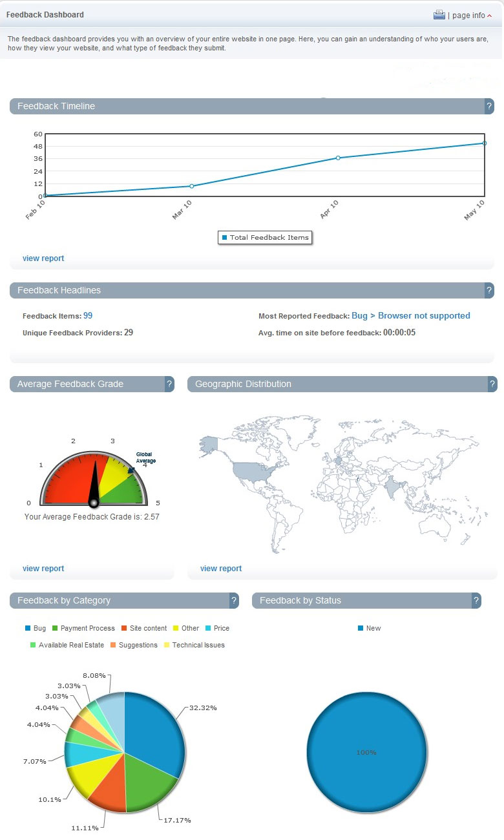Open view report under Feedback Timeline

coord(43,258)
